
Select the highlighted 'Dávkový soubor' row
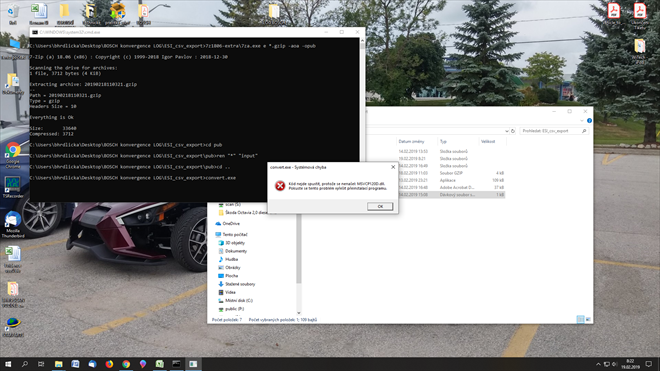click(x=451, y=195)
